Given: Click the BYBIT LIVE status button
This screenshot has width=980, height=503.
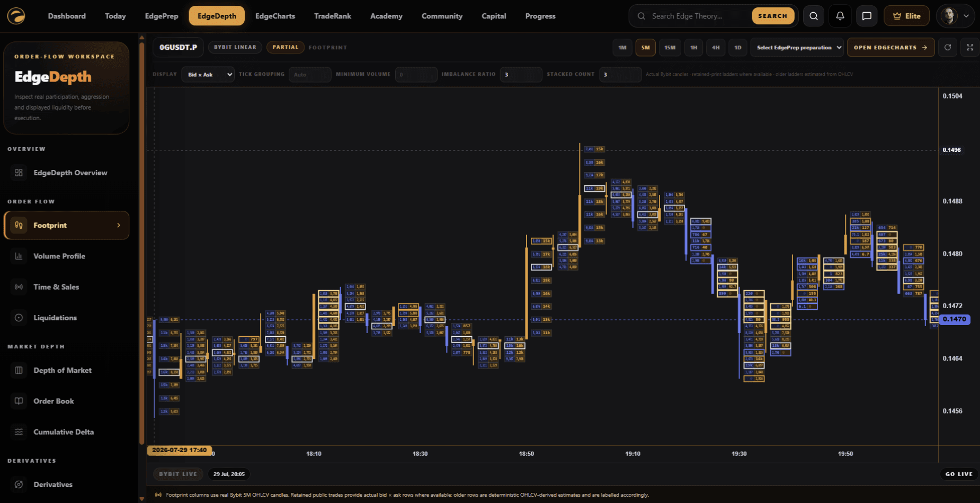Looking at the screenshot, I should pyautogui.click(x=178, y=474).
